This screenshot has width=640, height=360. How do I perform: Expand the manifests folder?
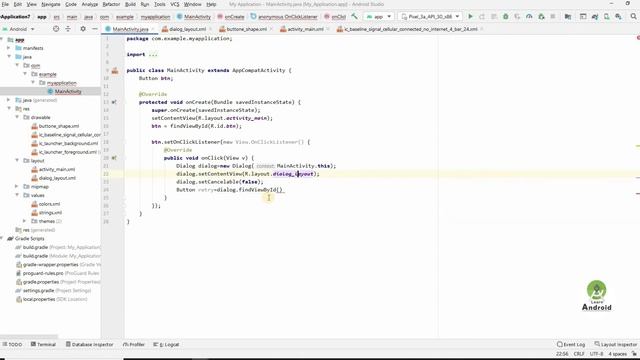pos(9,48)
